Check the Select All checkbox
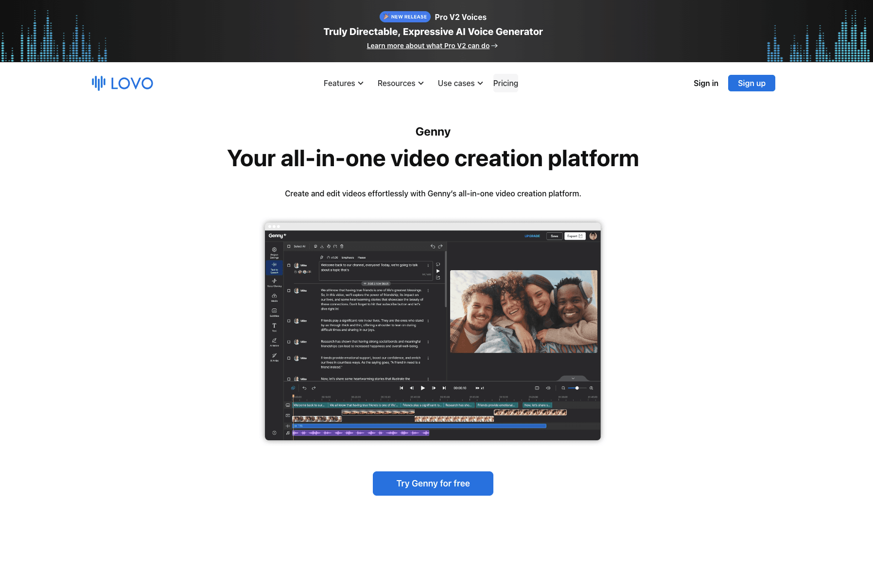Image resolution: width=873 pixels, height=588 pixels. [289, 246]
